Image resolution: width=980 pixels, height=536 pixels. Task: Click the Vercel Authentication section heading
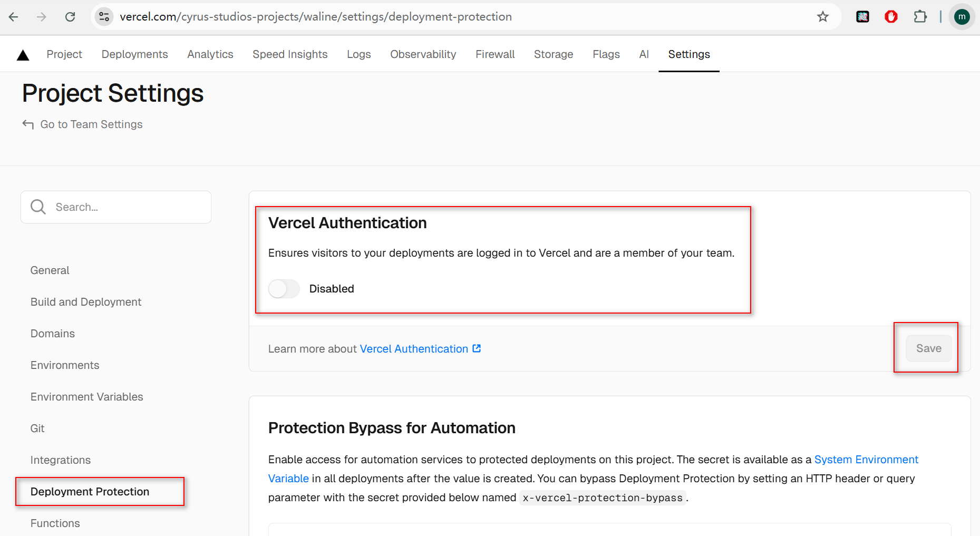(x=347, y=223)
